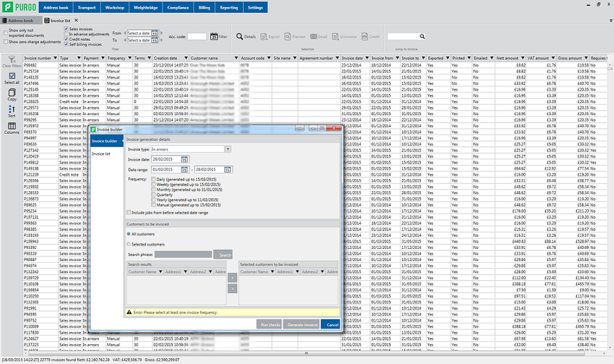Open the Workshop menu

click(114, 8)
